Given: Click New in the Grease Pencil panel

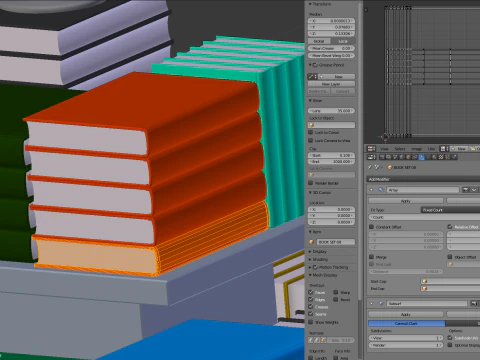Looking at the screenshot, I should pyautogui.click(x=336, y=77).
